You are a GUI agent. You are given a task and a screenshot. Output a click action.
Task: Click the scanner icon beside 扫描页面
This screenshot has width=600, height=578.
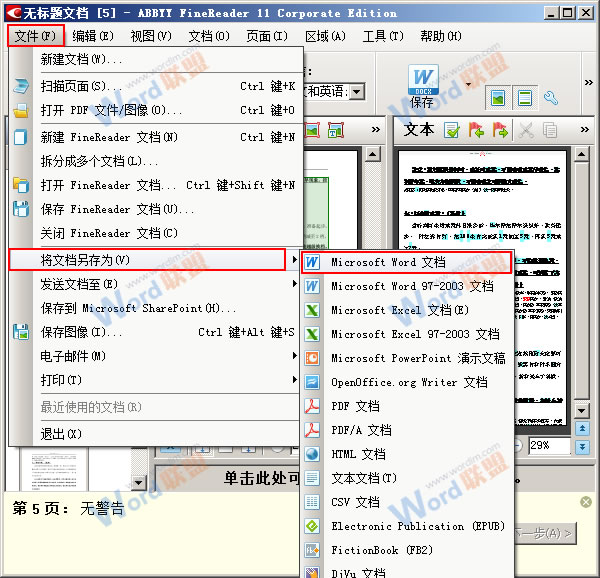21,86
